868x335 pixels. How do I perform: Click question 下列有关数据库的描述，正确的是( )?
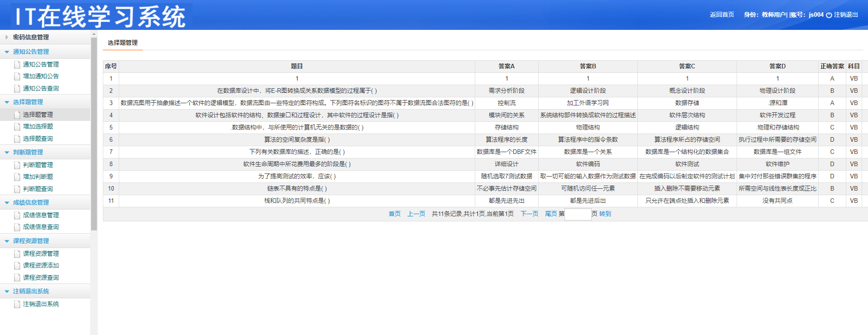[x=297, y=152]
